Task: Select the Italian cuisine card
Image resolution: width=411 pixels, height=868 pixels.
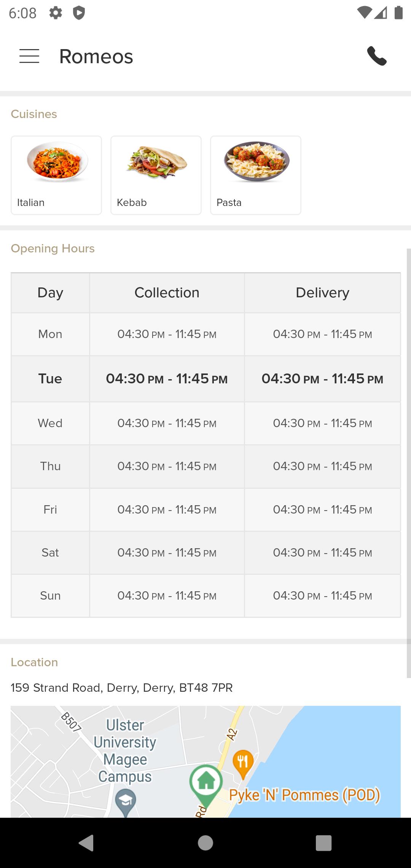Action: [56, 175]
